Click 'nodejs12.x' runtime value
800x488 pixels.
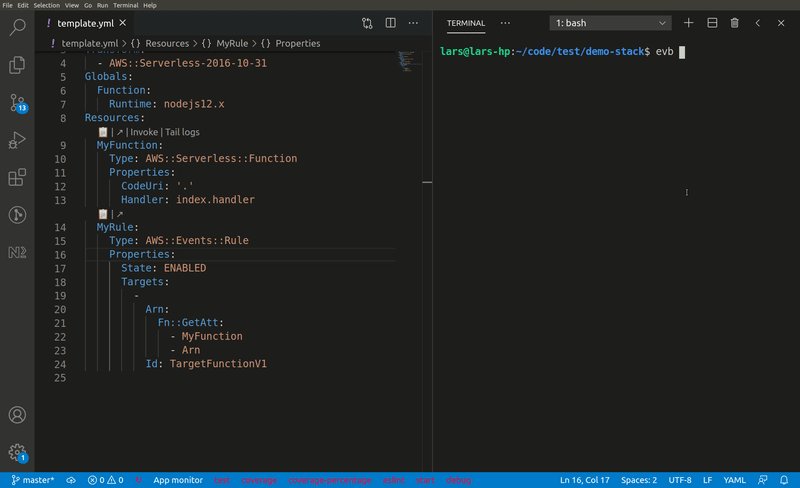pos(194,104)
